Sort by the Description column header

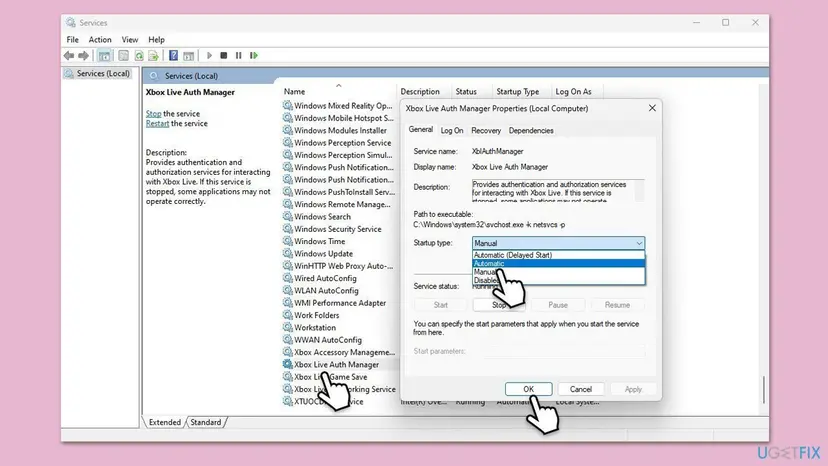point(420,91)
